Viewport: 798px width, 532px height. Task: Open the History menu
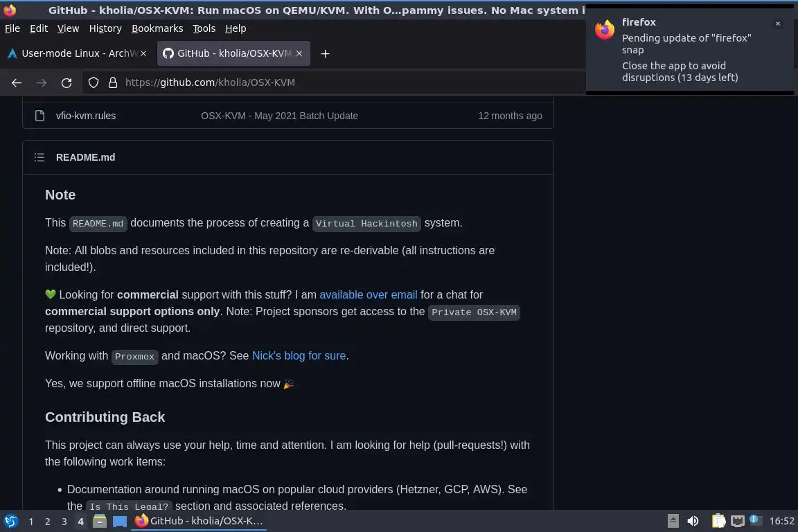tap(105, 28)
